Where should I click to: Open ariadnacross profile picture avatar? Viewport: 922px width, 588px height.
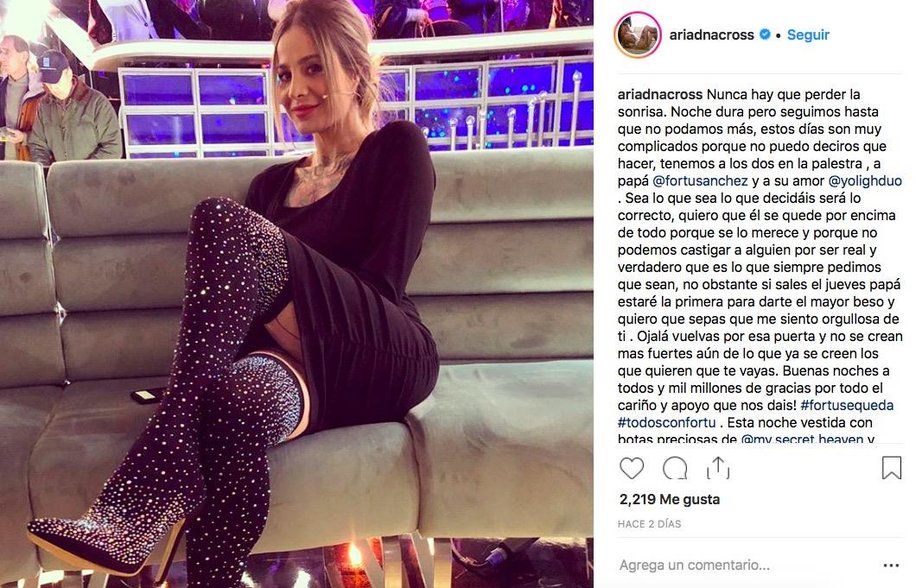[638, 35]
